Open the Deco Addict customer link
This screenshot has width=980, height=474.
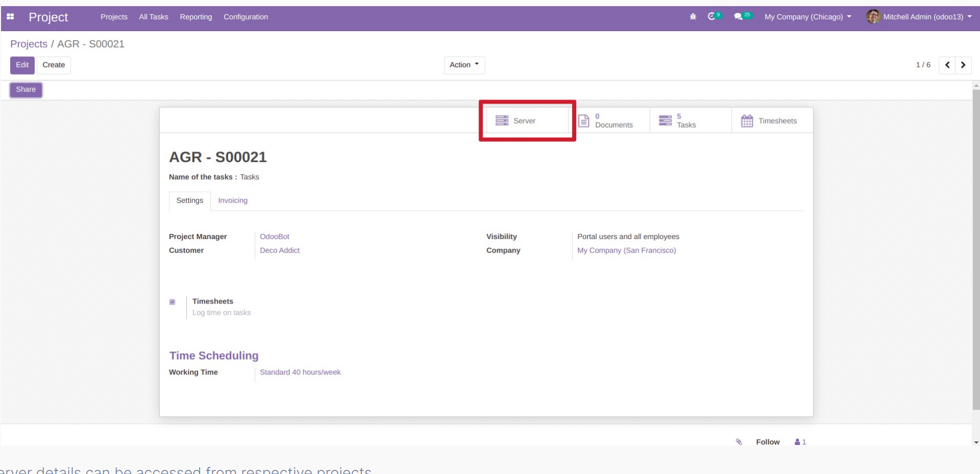(x=280, y=250)
